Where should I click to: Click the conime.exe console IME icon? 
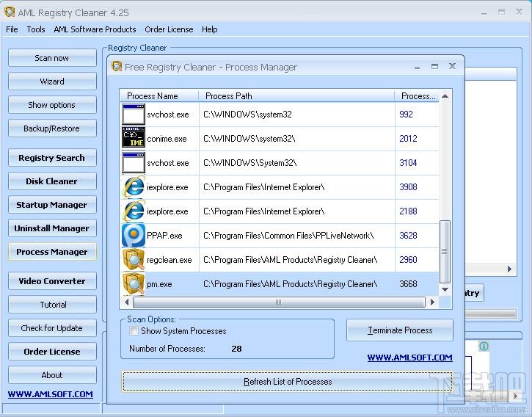134,137
